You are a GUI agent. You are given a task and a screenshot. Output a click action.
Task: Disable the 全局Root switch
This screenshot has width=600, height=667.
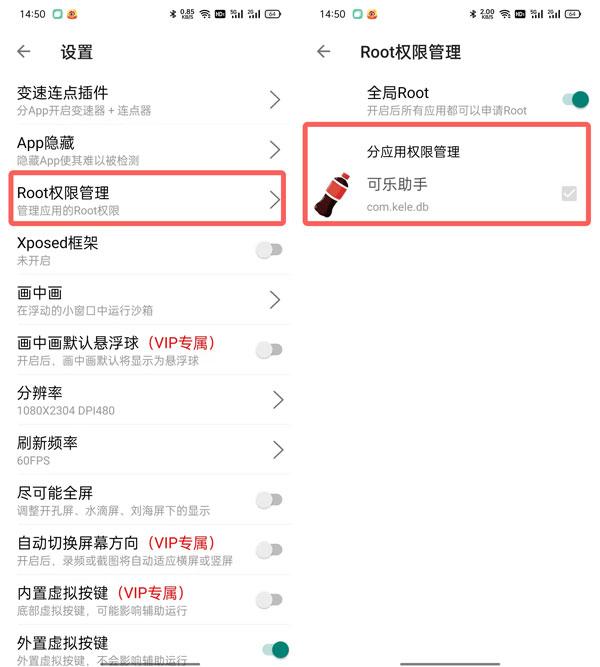pos(575,100)
